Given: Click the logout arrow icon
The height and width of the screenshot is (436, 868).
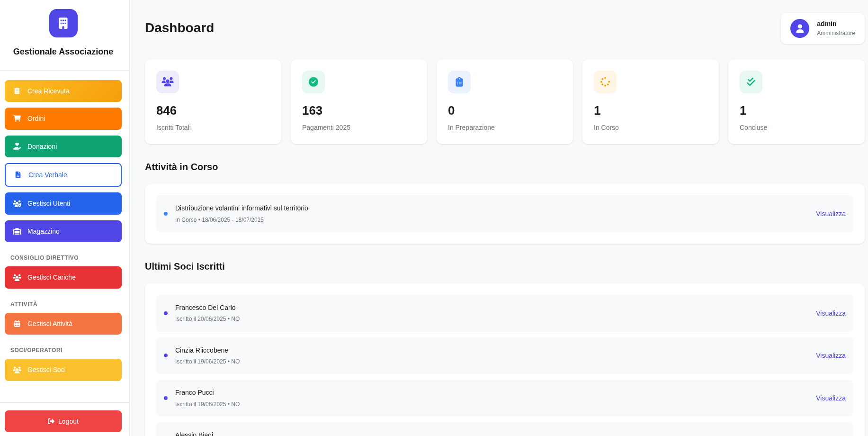Looking at the screenshot, I should tap(51, 421).
